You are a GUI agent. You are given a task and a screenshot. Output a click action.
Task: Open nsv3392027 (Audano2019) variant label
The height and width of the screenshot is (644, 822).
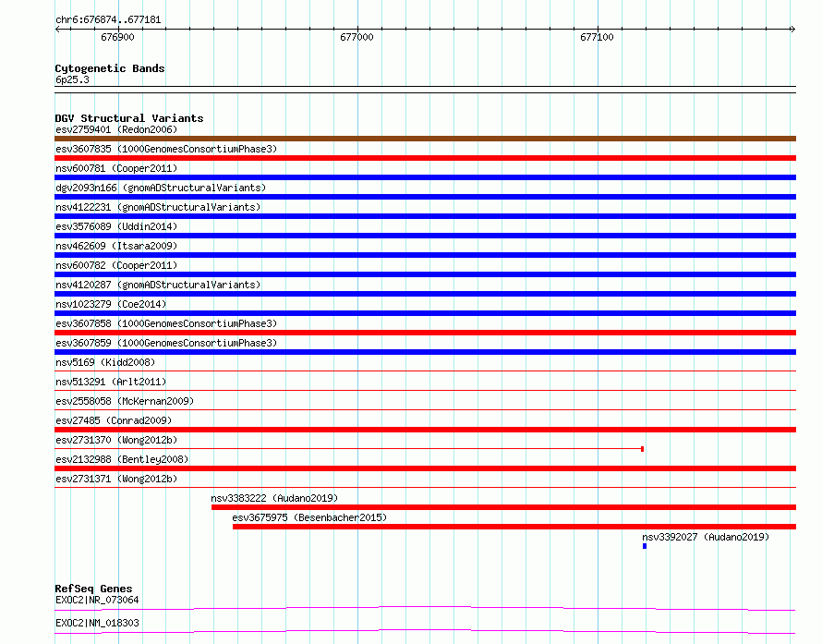[706, 537]
